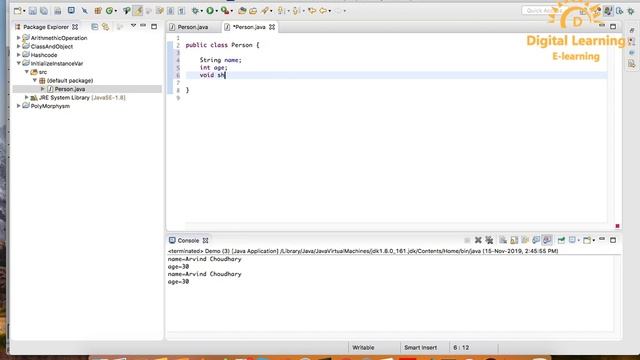Click the 6 : 12 cursor position status
Screen dimensions: 640x360
pyautogui.click(x=461, y=348)
